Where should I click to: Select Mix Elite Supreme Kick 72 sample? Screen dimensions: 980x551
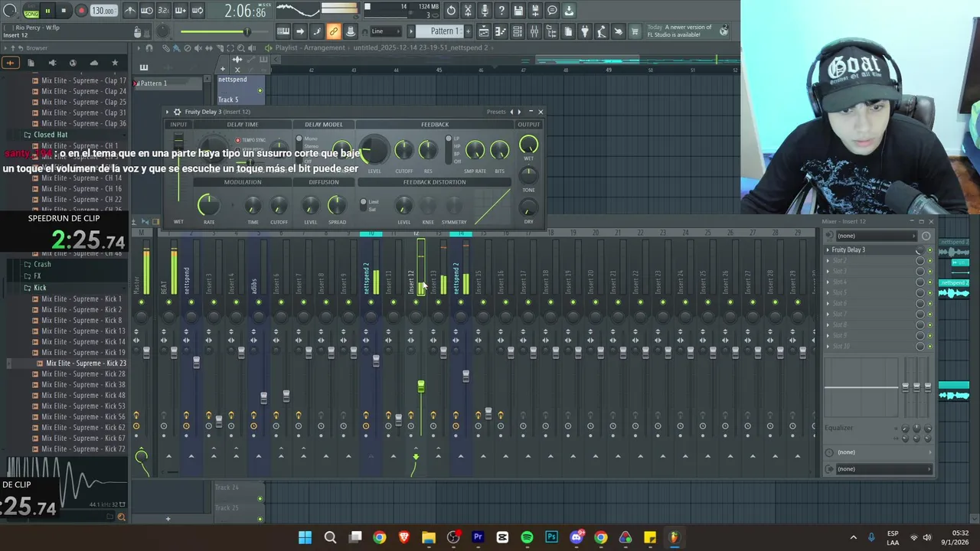[x=83, y=449]
